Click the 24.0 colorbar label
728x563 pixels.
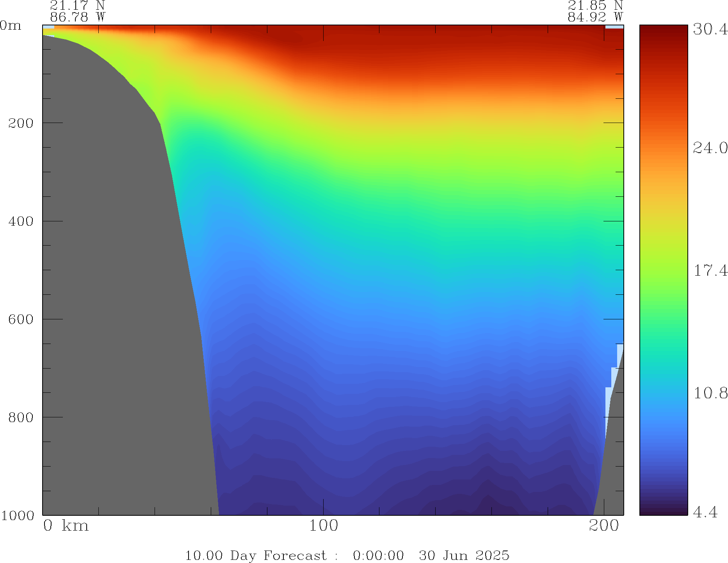(710, 148)
